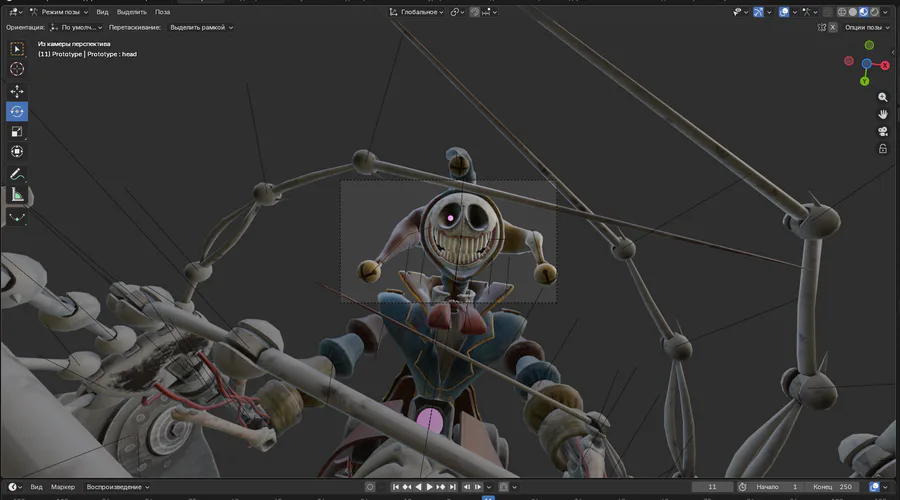Toggle show overlays button
Image resolution: width=900 pixels, height=500 pixels.
(783, 11)
